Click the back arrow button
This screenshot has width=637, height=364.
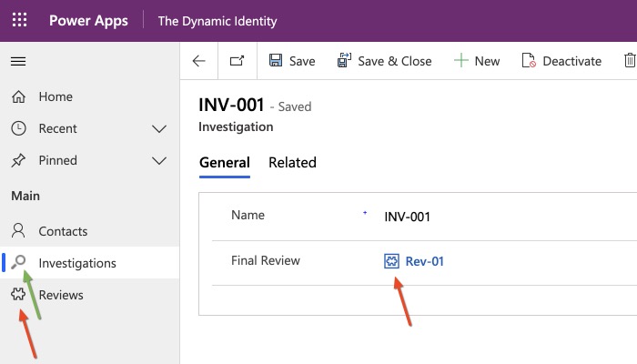point(198,61)
